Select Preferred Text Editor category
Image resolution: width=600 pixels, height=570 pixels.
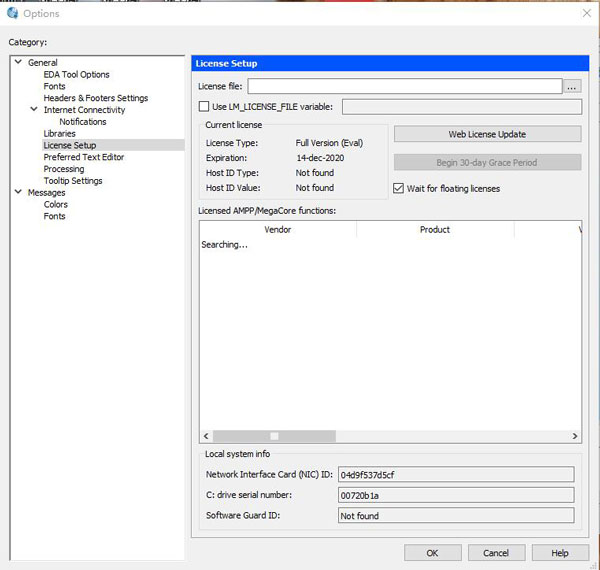tap(83, 157)
